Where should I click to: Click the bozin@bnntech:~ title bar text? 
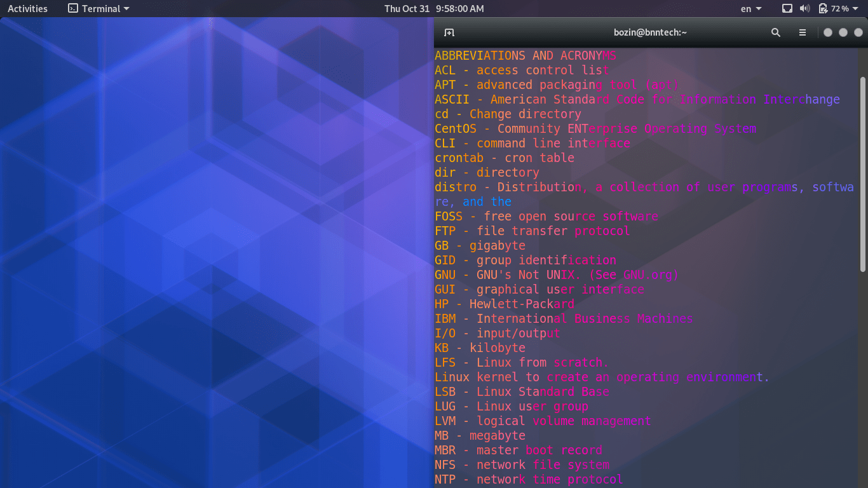click(650, 32)
